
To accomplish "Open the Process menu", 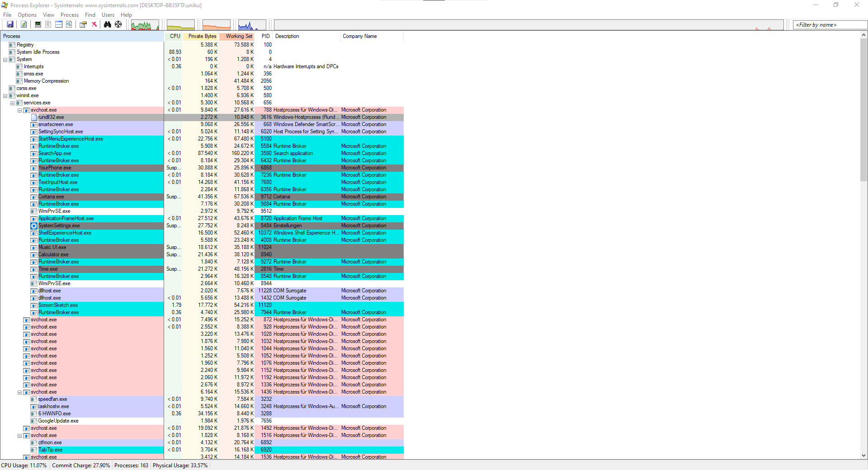I will tap(70, 15).
